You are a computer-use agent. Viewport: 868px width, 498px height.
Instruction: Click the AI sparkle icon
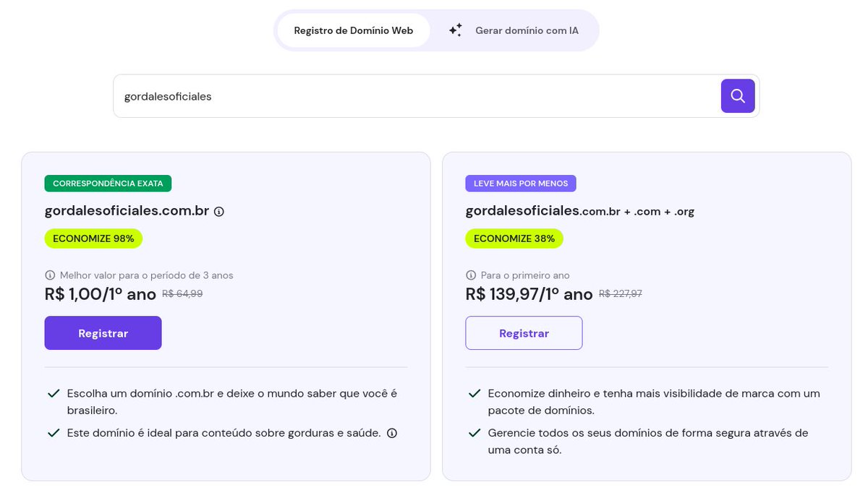455,30
